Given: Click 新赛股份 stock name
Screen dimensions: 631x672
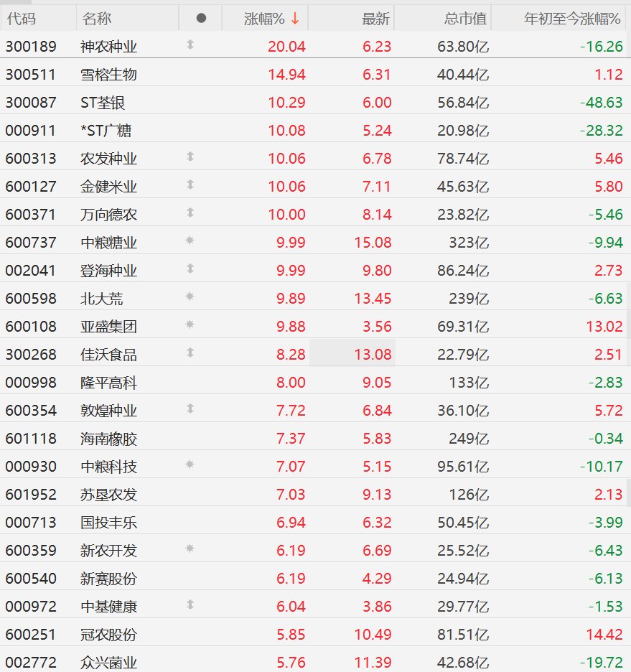Looking at the screenshot, I should 108,579.
